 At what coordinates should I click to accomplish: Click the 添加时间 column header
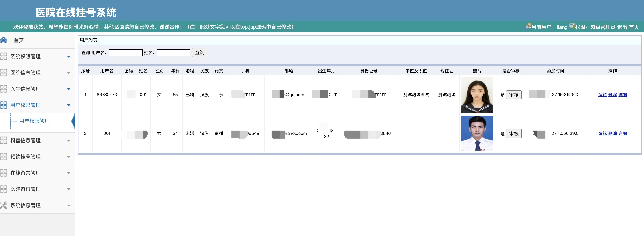pos(555,71)
